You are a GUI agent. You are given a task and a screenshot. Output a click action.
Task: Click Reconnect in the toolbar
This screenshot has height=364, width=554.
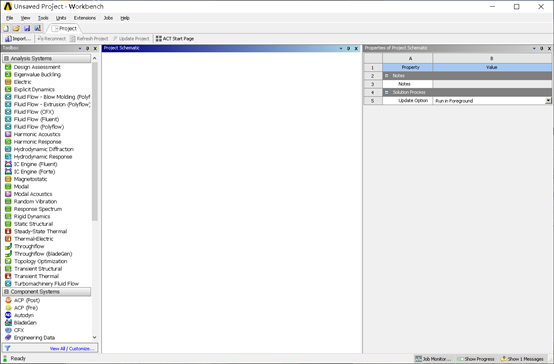(52, 39)
